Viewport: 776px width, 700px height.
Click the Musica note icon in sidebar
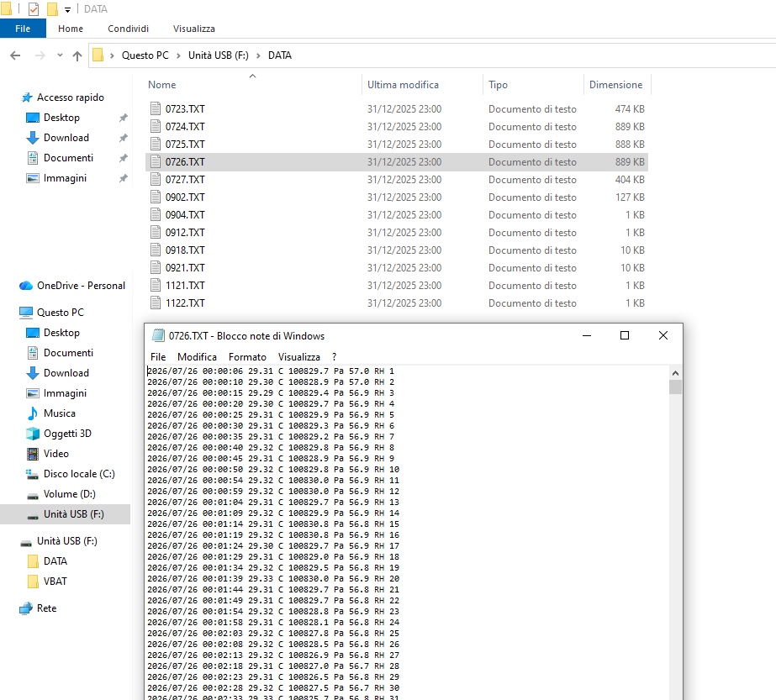33,413
